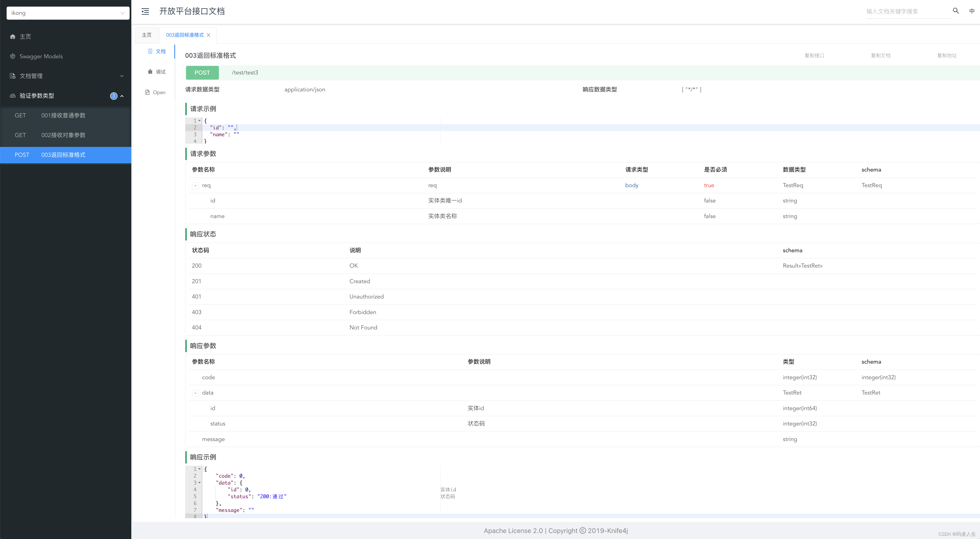Open the Open side tab

click(x=155, y=92)
